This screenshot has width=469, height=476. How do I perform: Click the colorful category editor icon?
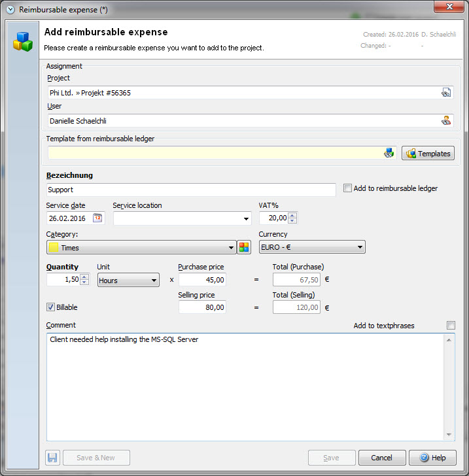point(244,247)
